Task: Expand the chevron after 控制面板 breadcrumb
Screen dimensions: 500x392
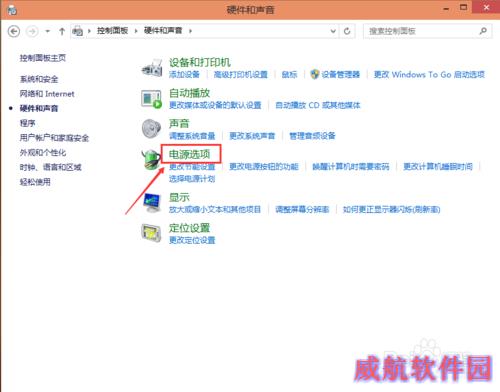Action: [x=136, y=31]
